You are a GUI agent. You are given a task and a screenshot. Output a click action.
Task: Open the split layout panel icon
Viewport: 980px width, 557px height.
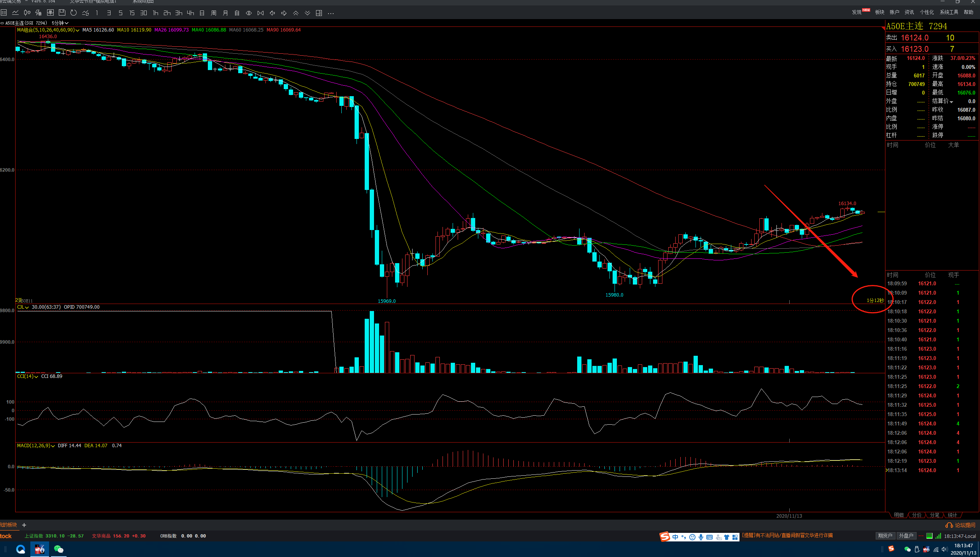(319, 13)
